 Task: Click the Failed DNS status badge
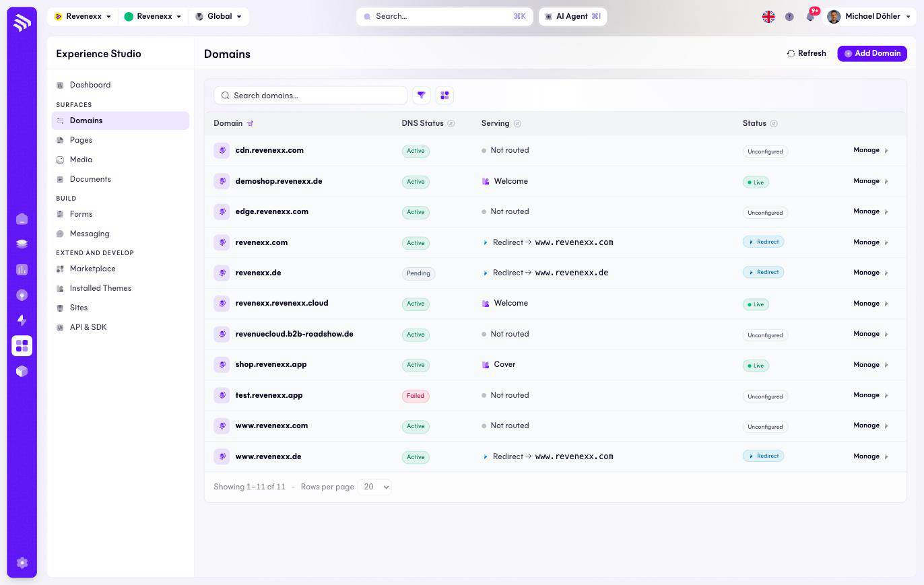click(416, 396)
